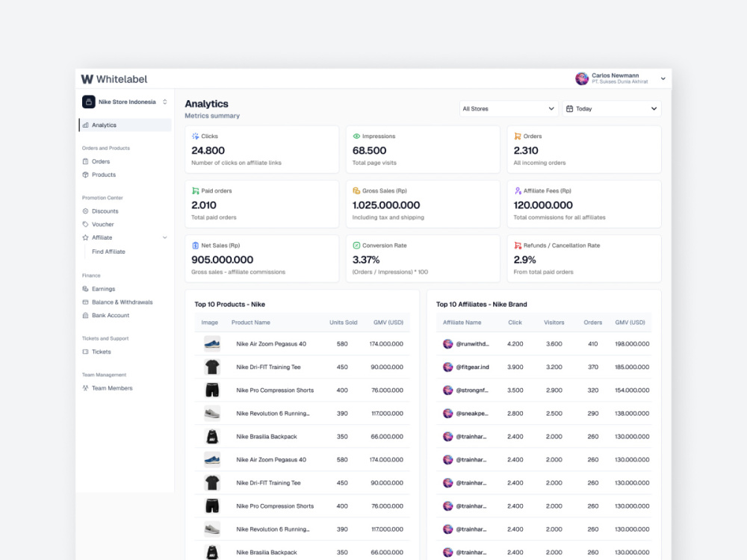Viewport: 747px width, 560px height.
Task: Click the @runwithd... affiliate avatar
Action: 447,343
